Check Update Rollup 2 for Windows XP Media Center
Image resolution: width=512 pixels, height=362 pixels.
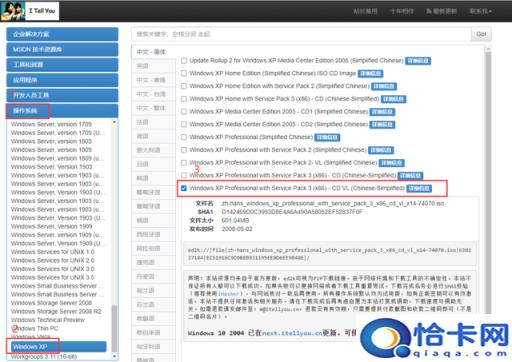tap(184, 61)
